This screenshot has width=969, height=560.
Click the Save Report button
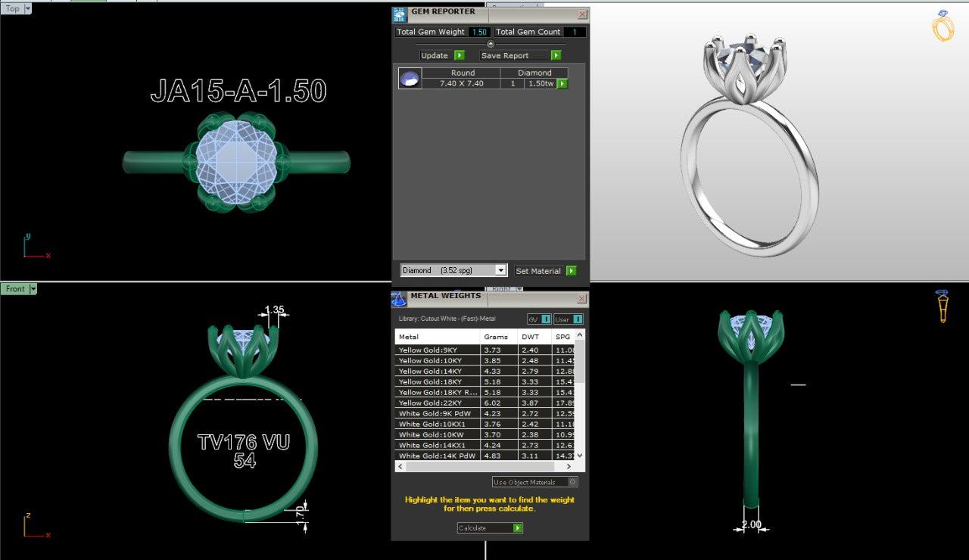tap(521, 55)
